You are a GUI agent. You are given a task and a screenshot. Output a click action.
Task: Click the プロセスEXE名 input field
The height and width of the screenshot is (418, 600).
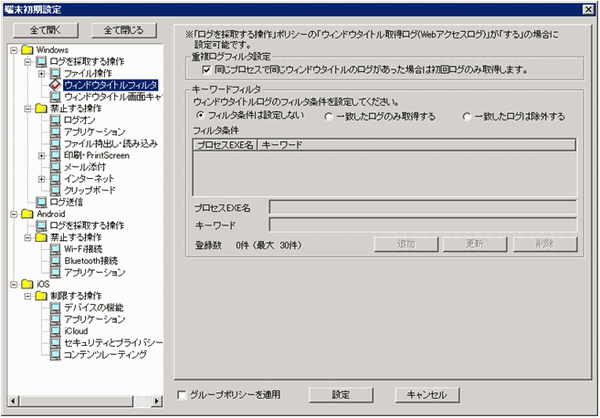pyautogui.click(x=423, y=207)
